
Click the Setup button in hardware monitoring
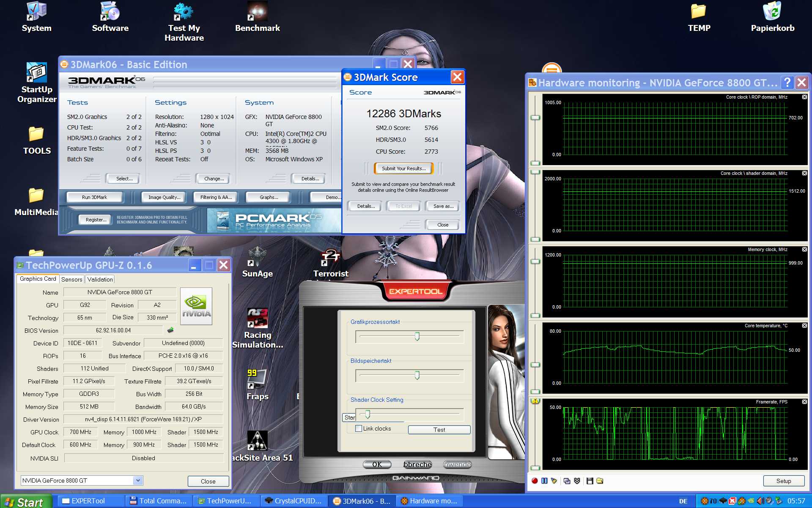pos(783,481)
